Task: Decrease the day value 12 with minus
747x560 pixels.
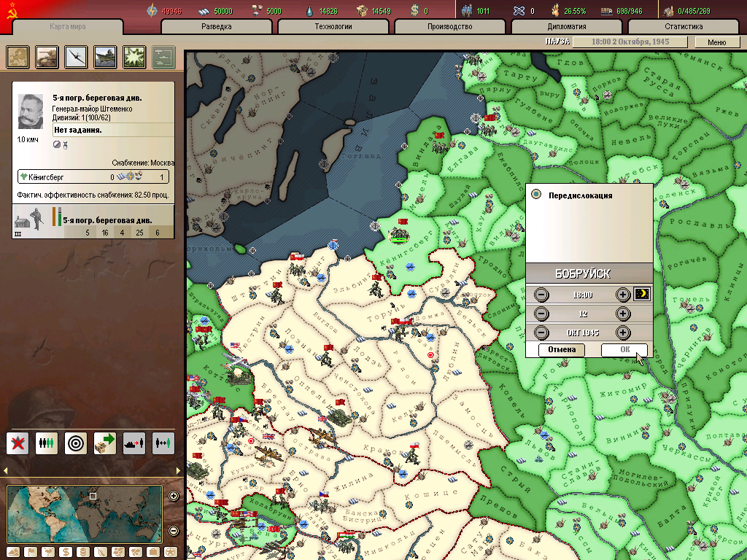Action: point(541,314)
